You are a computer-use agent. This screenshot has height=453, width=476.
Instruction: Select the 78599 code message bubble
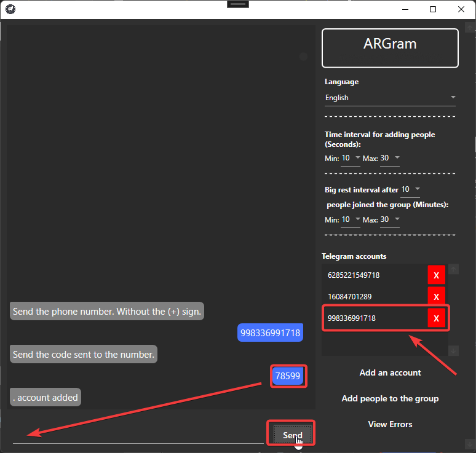click(x=288, y=376)
